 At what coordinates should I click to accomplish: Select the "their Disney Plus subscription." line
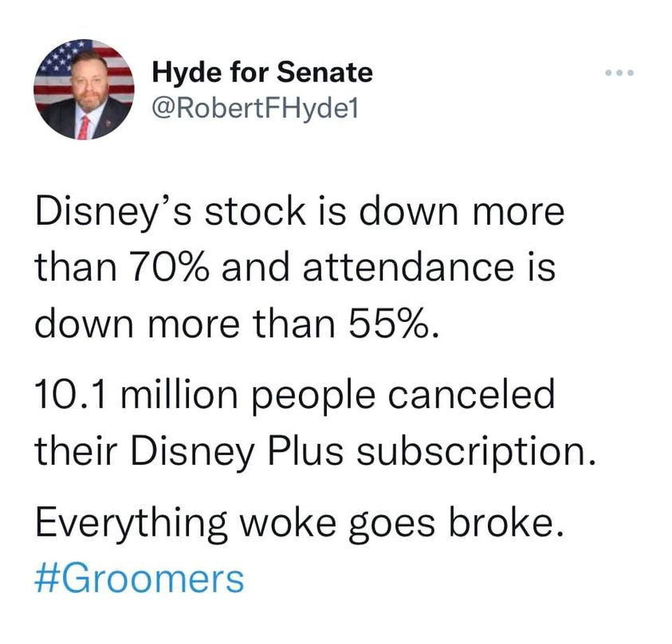click(x=315, y=451)
